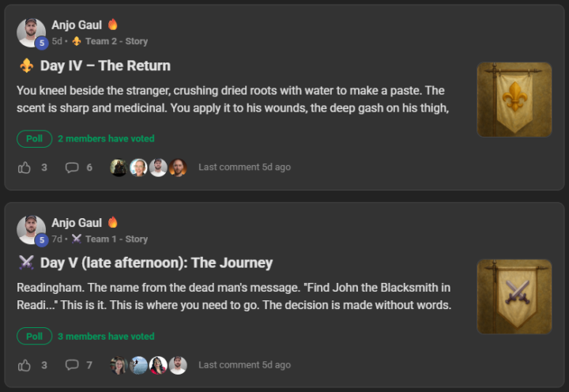
Task: Click the crossed swords icon beside Team 1
Action: 77,239
